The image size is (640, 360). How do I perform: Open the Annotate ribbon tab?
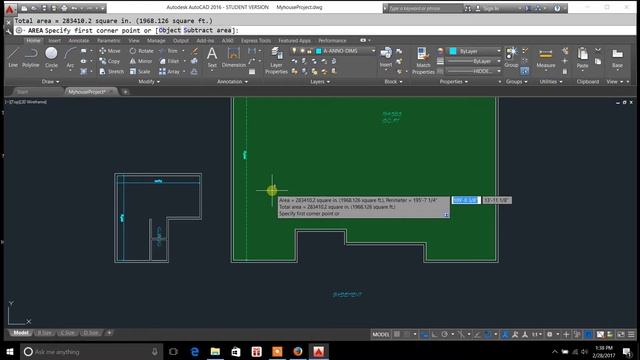[79, 40]
